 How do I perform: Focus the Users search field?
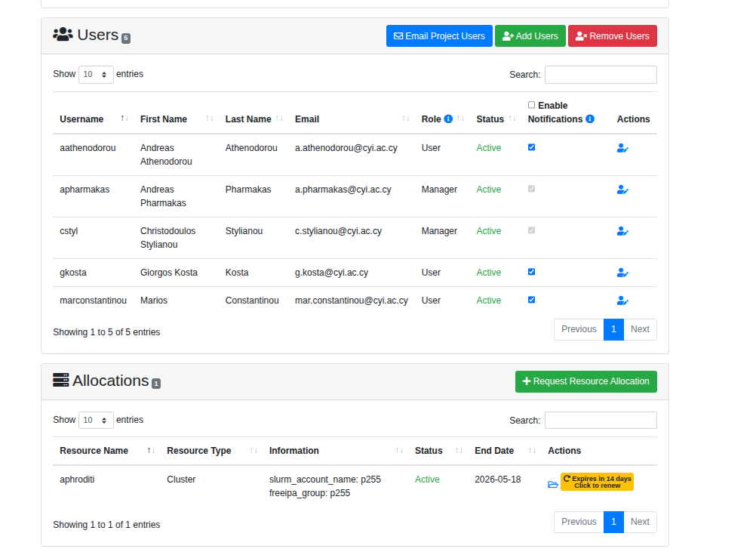pos(601,75)
